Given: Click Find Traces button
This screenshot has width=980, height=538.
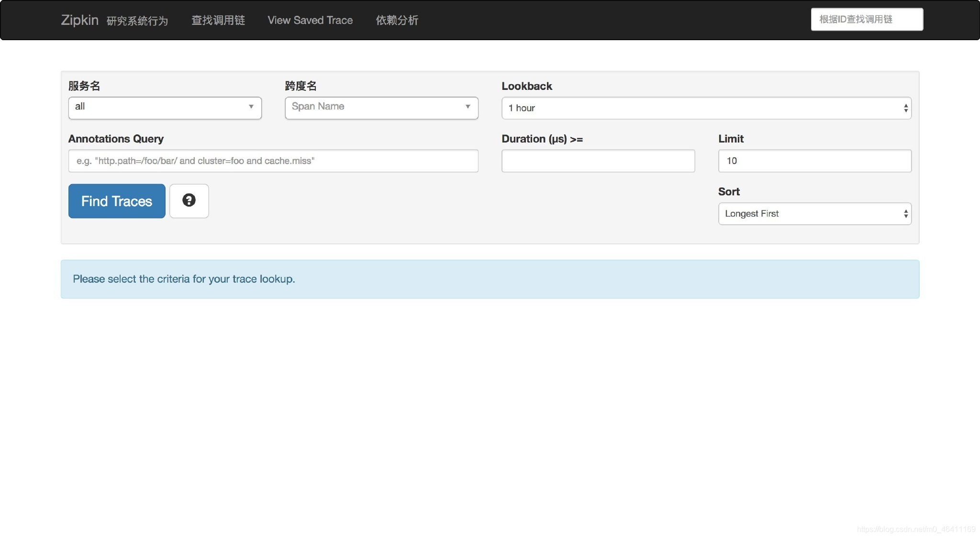Looking at the screenshot, I should click(117, 201).
